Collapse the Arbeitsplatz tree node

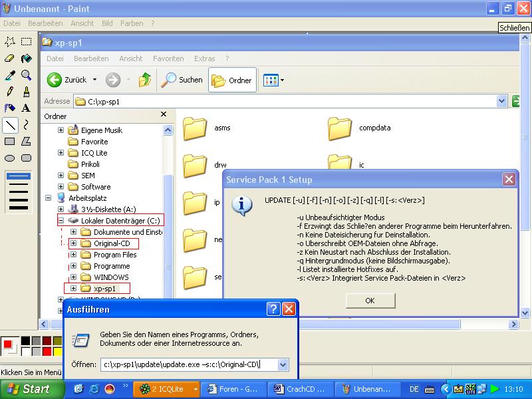48,198
